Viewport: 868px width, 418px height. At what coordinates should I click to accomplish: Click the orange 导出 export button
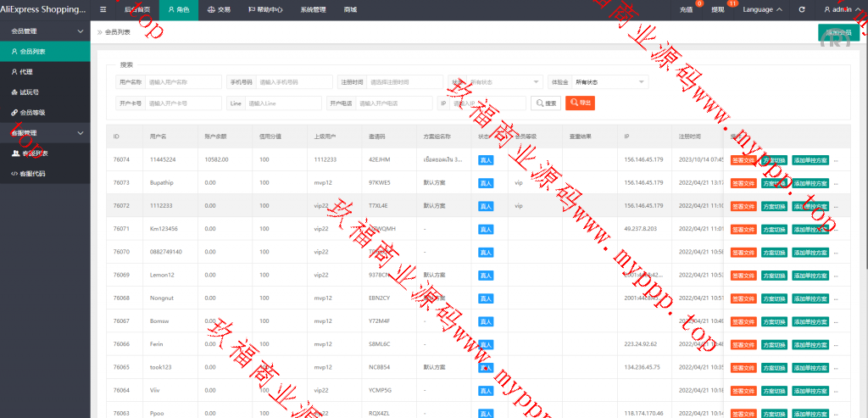point(581,103)
